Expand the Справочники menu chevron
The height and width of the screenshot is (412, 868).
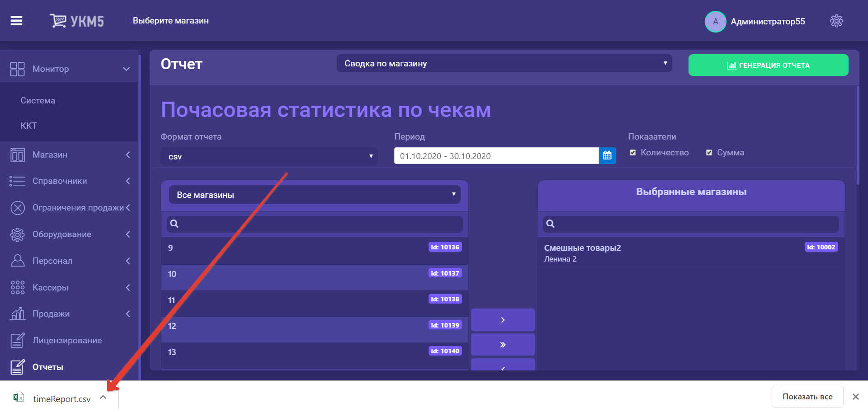click(x=128, y=181)
